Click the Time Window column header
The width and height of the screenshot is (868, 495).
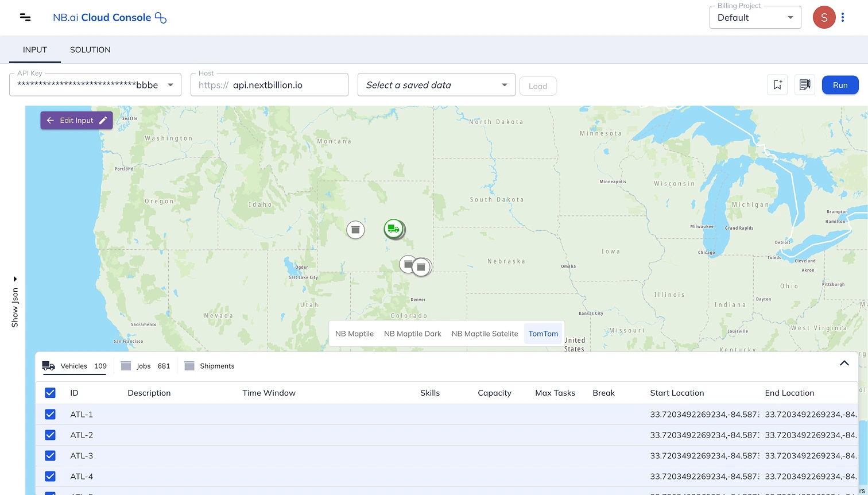269,393
